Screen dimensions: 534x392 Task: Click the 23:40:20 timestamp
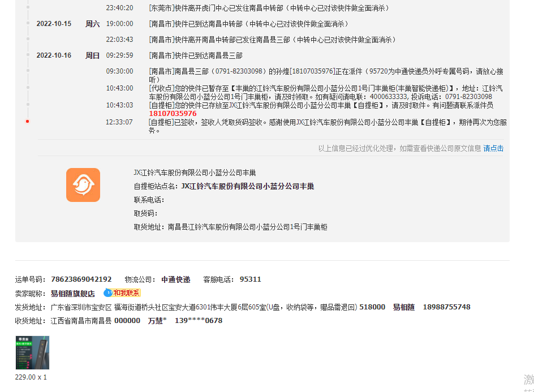pyautogui.click(x=119, y=8)
